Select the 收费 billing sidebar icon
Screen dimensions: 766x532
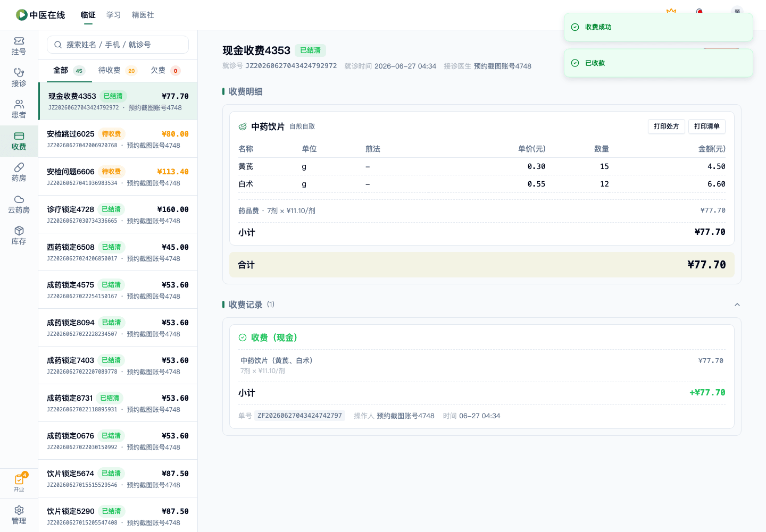point(19,141)
